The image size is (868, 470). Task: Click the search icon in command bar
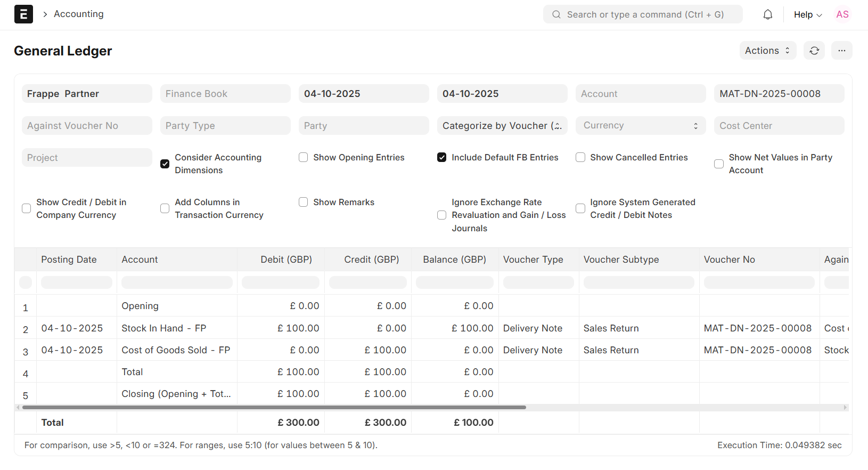556,14
